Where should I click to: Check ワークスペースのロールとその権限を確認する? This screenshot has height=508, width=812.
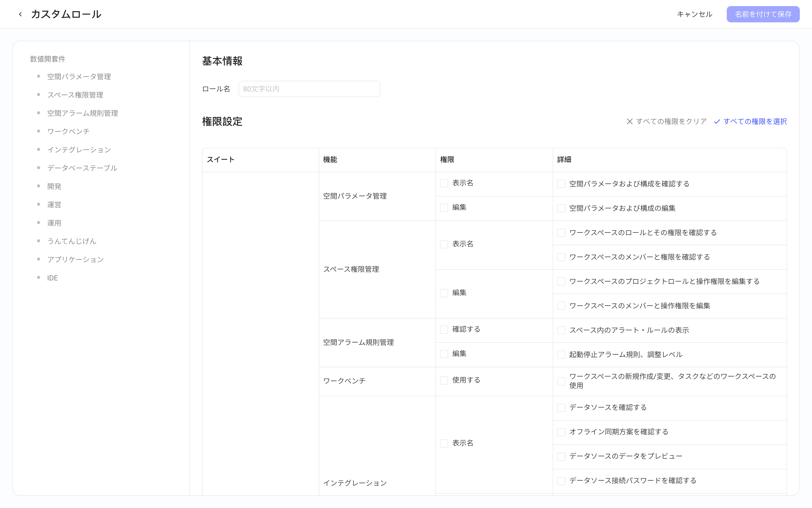(561, 233)
